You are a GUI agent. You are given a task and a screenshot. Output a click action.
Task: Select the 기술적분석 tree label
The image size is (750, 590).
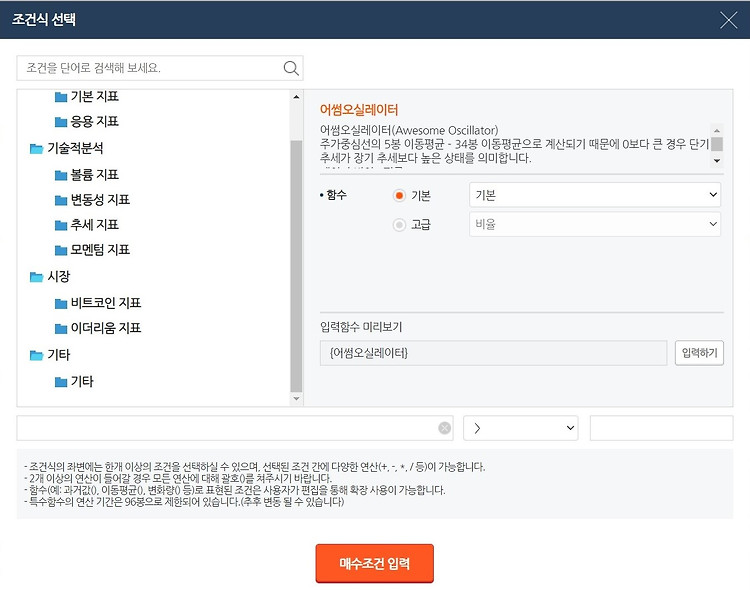click(75, 148)
